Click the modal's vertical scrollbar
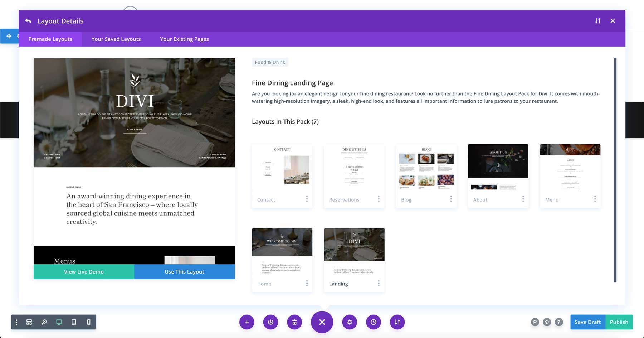 point(615,170)
